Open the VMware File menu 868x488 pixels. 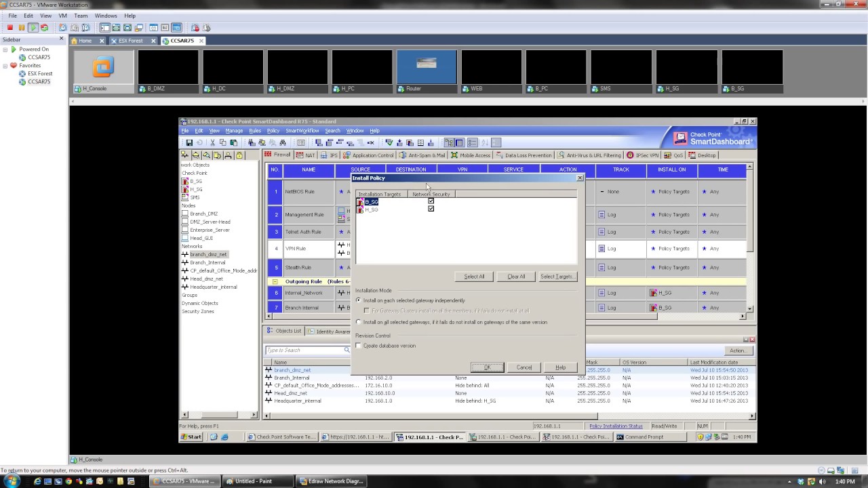[12, 16]
